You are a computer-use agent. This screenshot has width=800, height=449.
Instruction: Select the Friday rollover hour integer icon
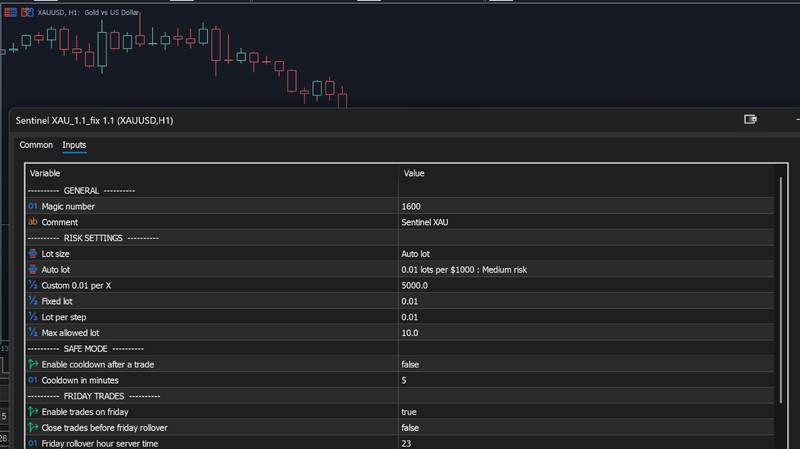click(33, 443)
